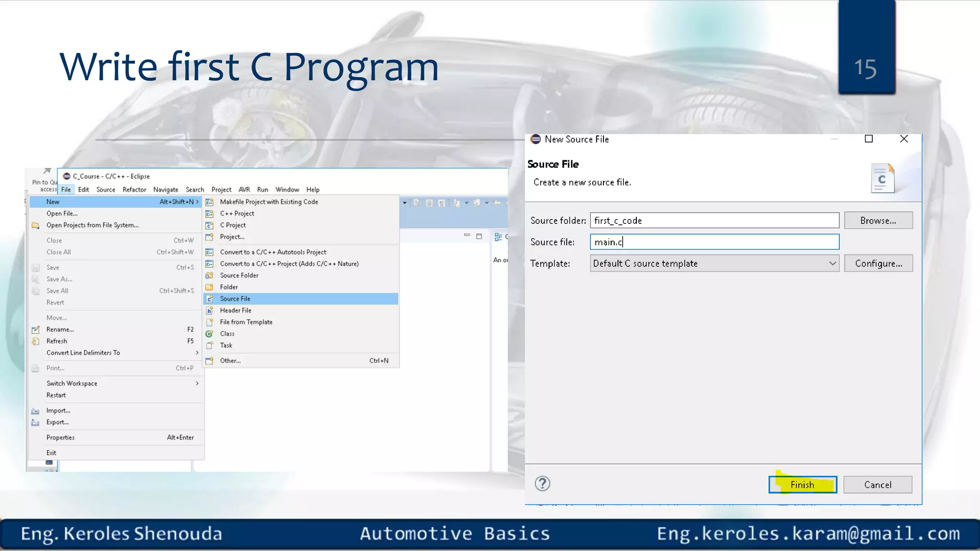Choose C Project in New submenu

(x=301, y=225)
